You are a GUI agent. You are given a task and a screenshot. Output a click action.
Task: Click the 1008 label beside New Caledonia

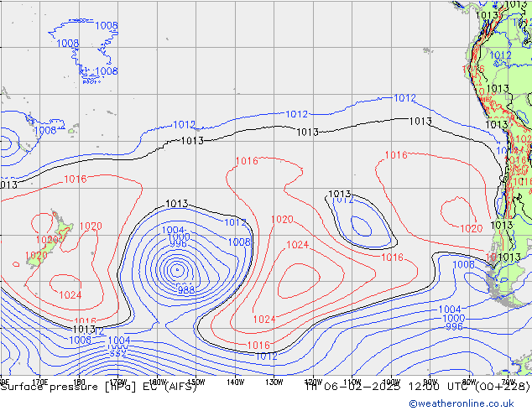click(x=45, y=130)
